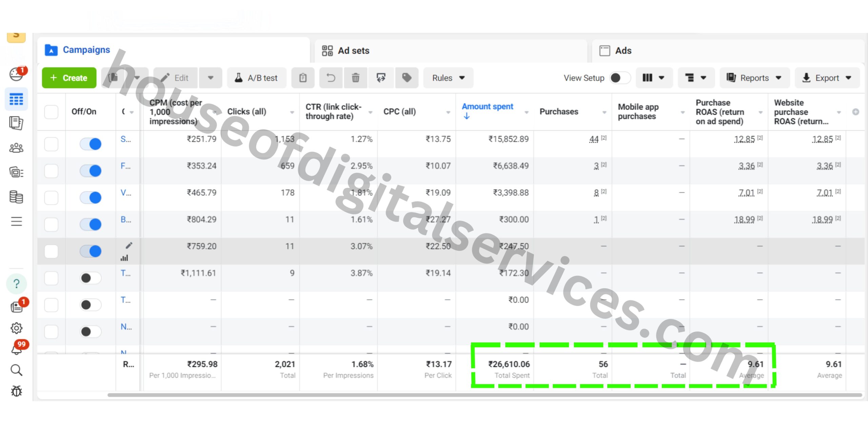Open the V... campaign name link
Viewport: 868px width, 434px height.
pyautogui.click(x=126, y=193)
